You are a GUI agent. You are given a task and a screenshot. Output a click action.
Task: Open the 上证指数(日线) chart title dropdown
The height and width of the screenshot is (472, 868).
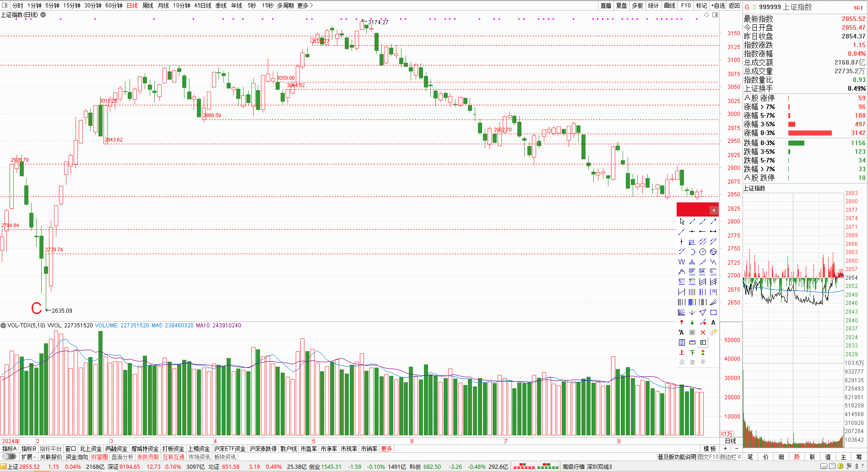tap(43, 15)
